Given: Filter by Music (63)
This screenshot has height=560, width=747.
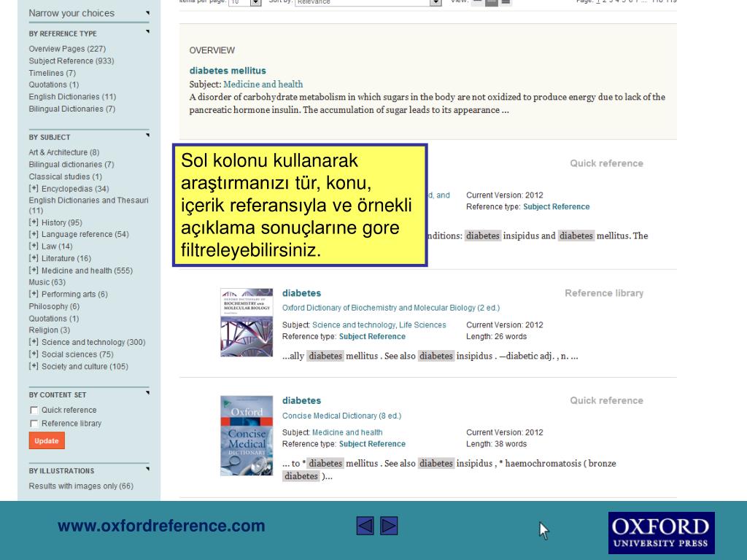Looking at the screenshot, I should click(47, 282).
